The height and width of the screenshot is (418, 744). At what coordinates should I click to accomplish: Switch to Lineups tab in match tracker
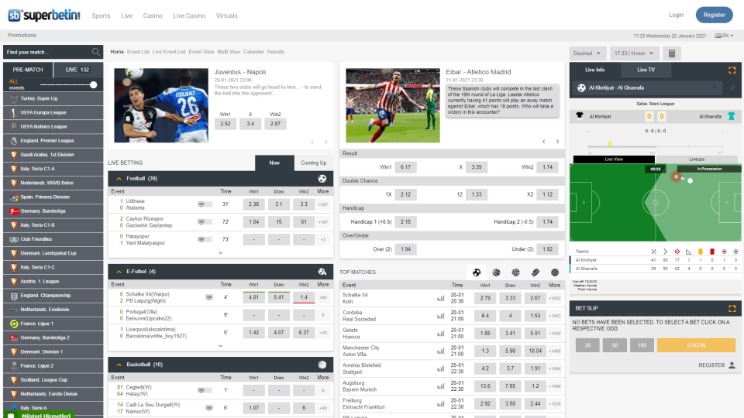tap(697, 159)
